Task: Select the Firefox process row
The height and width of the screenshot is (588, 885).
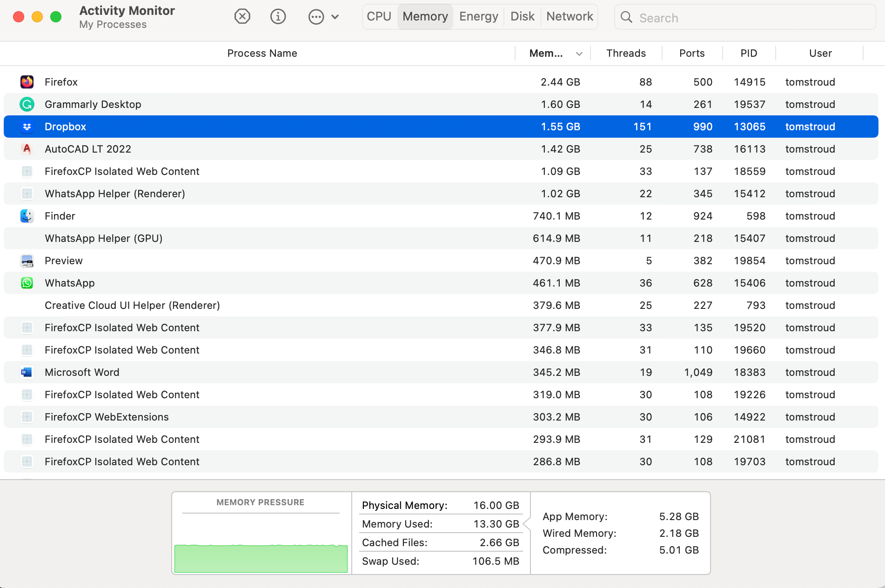Action: coord(441,82)
